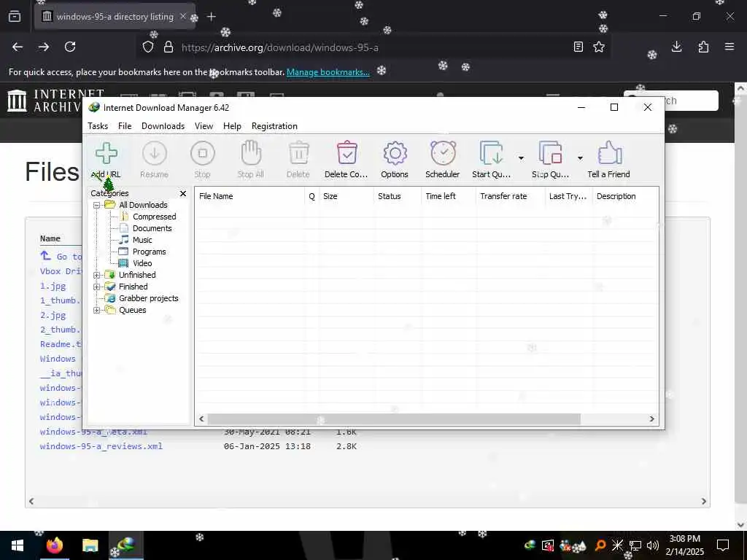The width and height of the screenshot is (747, 560).
Task: Click taskbar volume speaker icon
Action: coord(653,545)
